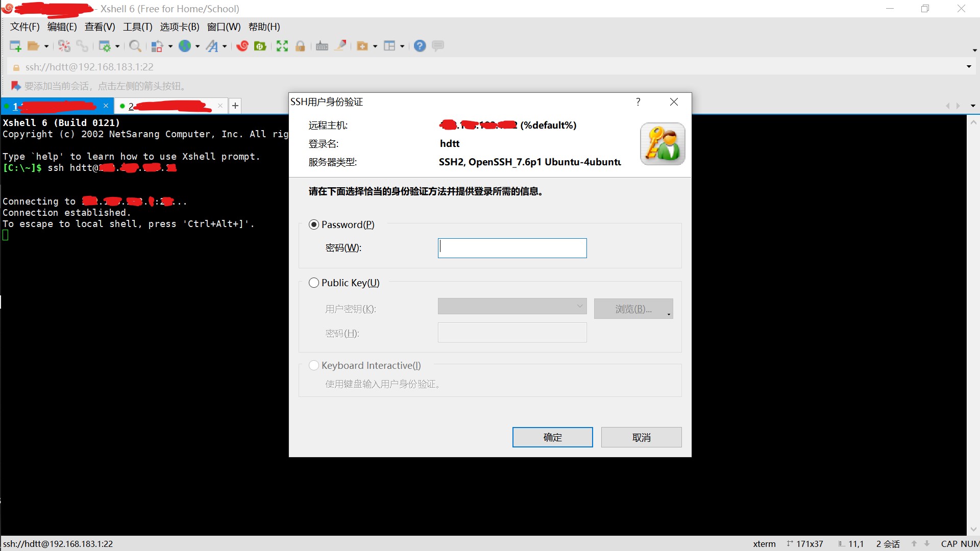The height and width of the screenshot is (551, 980).
Task: Expand dropdown arrow beside layout icon
Action: pyautogui.click(x=402, y=46)
